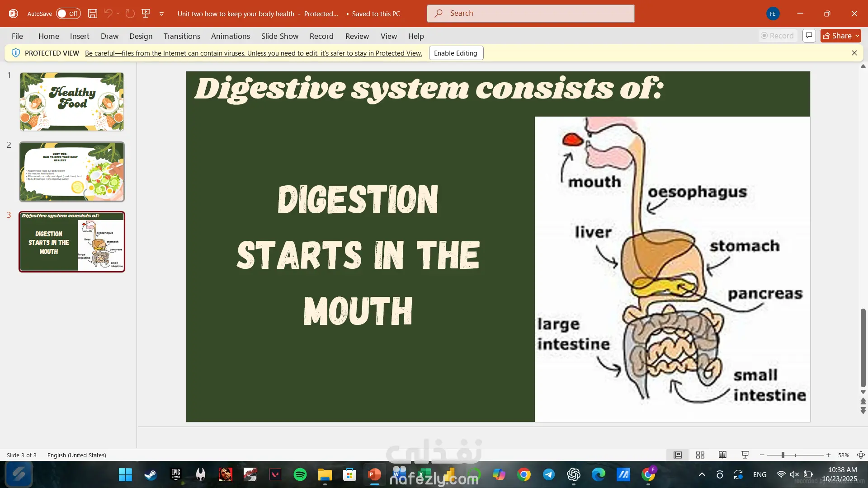Toggle the AutoSave switch
868x488 pixels.
[x=68, y=14]
